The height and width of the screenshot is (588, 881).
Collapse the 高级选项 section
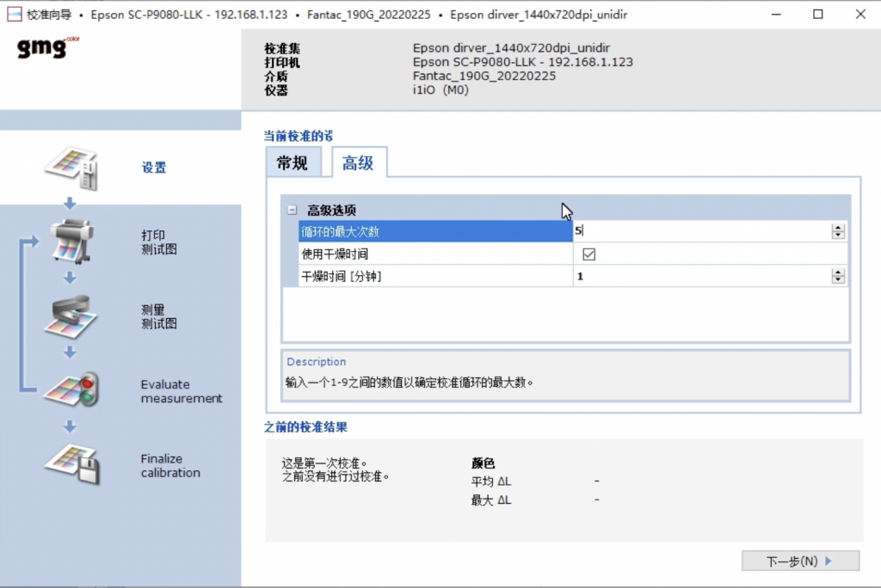(292, 210)
